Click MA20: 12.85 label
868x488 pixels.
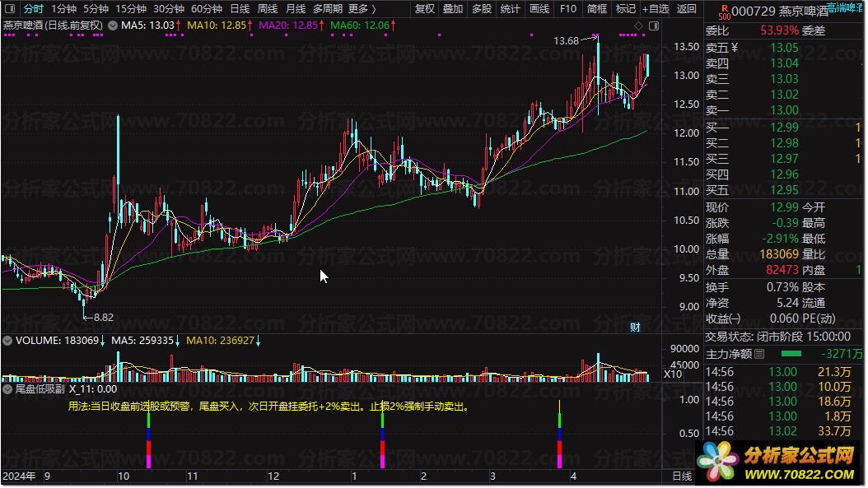(291, 26)
